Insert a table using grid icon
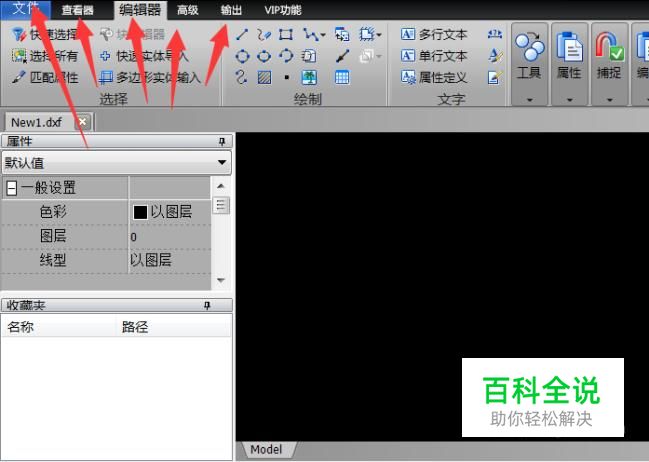This screenshot has height=462, width=649. click(342, 77)
